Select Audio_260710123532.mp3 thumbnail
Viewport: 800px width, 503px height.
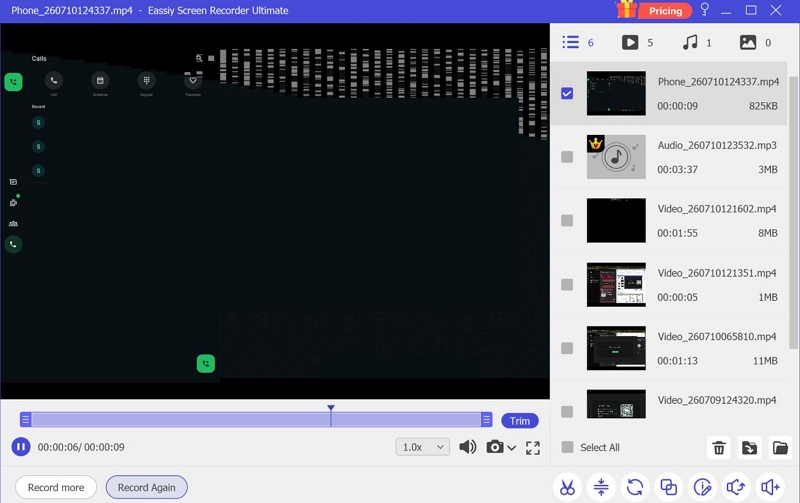coord(616,157)
